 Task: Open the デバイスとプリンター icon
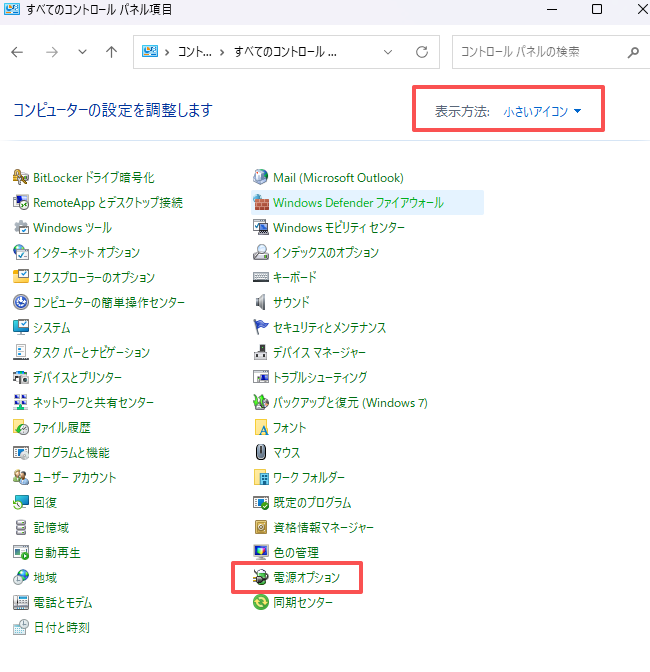(21, 377)
